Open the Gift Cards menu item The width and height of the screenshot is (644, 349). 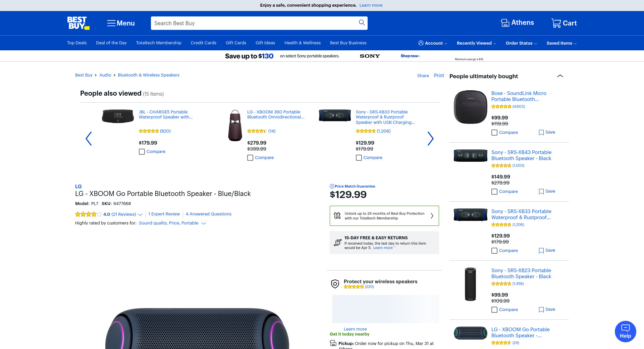236,43
